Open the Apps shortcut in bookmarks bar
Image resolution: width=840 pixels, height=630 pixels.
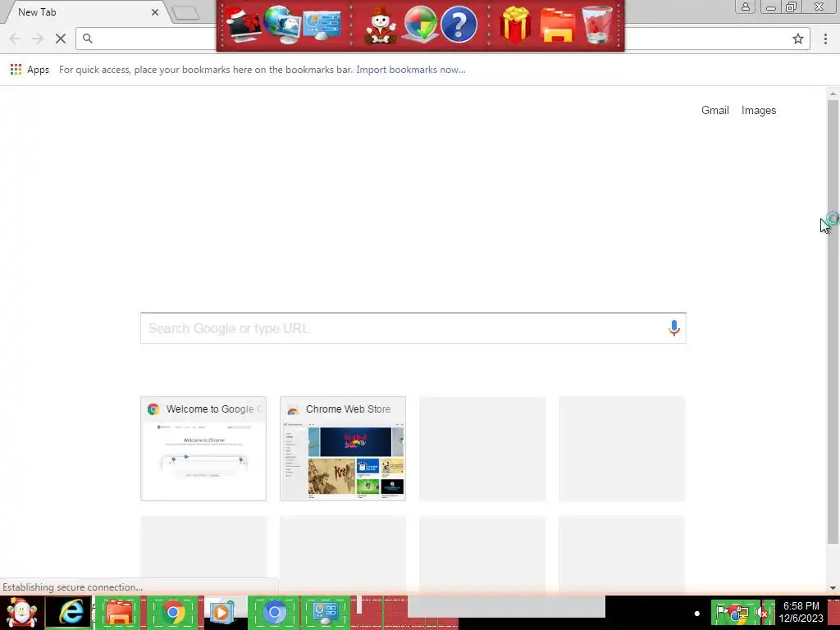click(x=30, y=70)
